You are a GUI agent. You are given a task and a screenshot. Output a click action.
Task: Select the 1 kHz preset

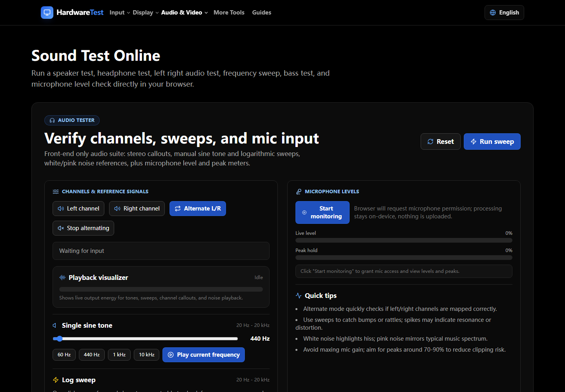click(x=119, y=355)
